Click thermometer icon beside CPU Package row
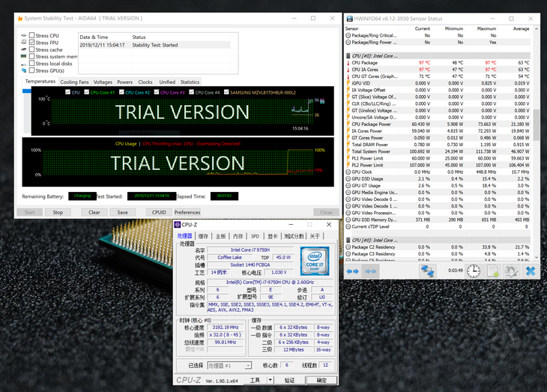547x392 pixels. [x=348, y=63]
